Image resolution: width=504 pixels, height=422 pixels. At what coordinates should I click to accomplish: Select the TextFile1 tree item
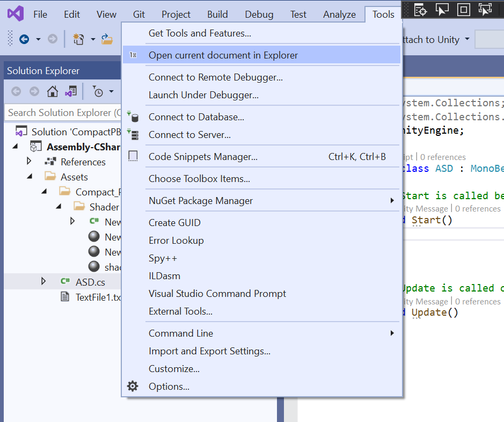[x=98, y=297]
